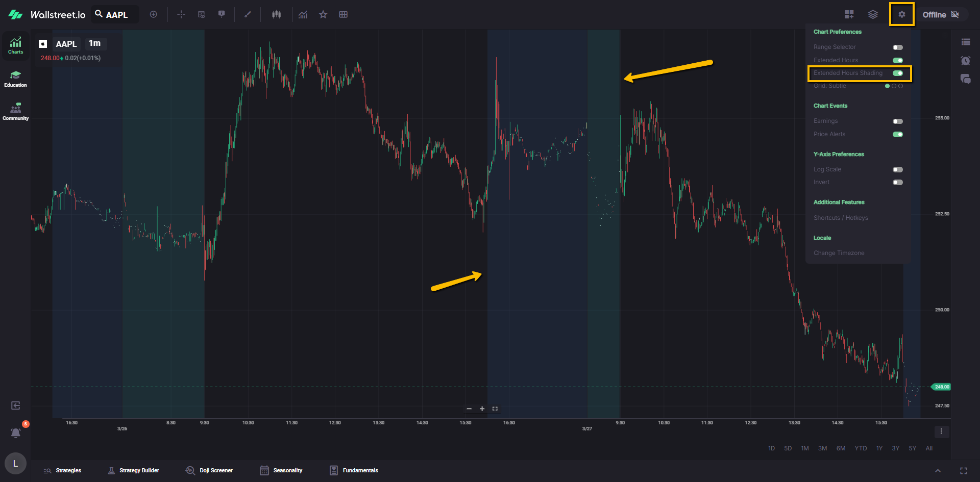This screenshot has height=482, width=980.
Task: Select the drawing brush tool
Action: 248,14
